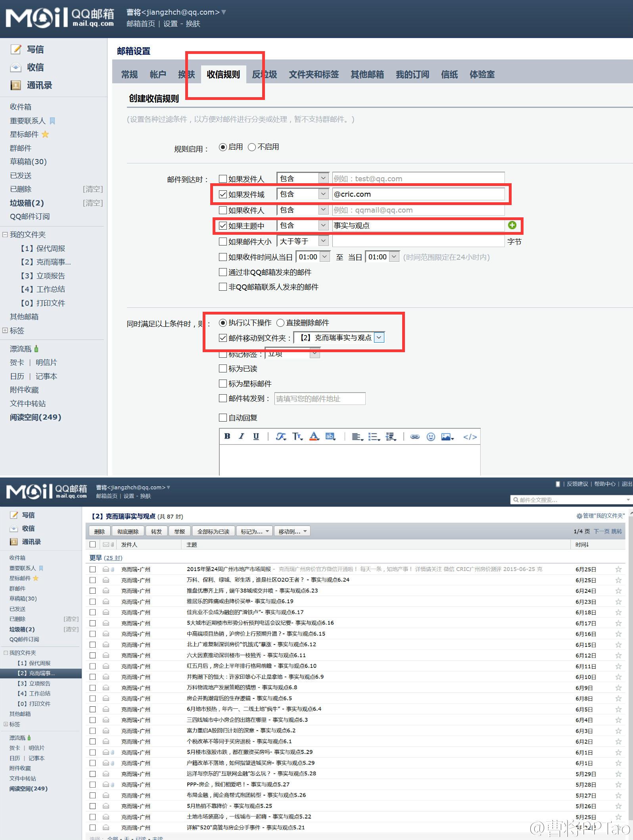This screenshot has height=840, width=633.
Task: Open the font family picker icon
Action: point(281,436)
